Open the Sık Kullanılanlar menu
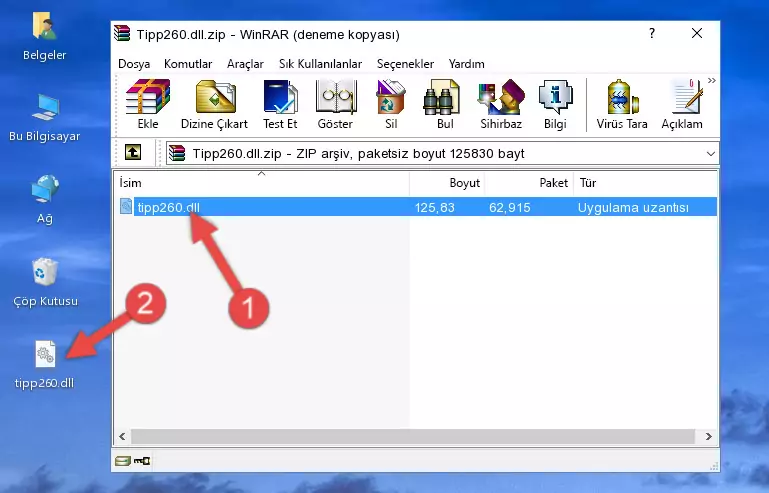 pos(320,64)
